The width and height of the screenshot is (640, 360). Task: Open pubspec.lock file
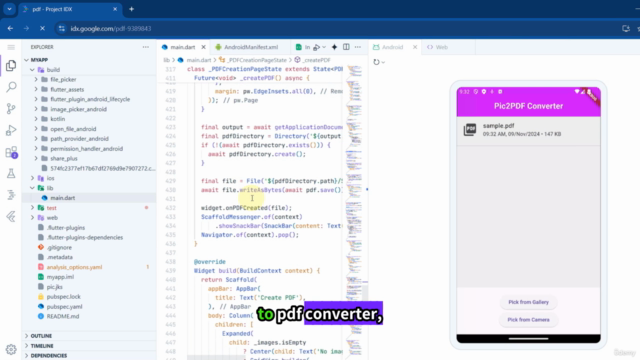(x=63, y=297)
